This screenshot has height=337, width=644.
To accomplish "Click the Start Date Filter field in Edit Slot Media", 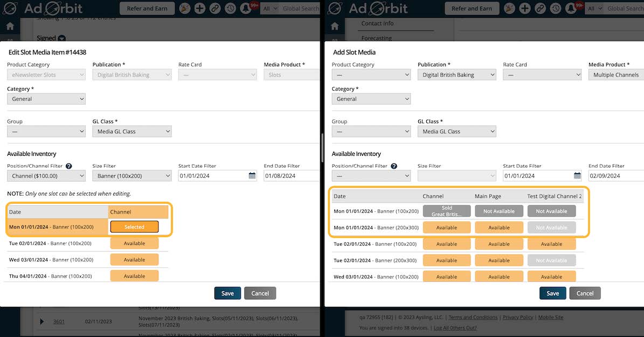I will pyautogui.click(x=218, y=176).
